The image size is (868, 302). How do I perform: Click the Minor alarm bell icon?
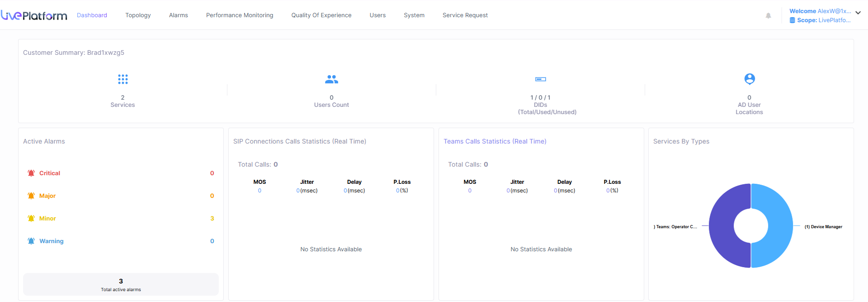point(31,218)
